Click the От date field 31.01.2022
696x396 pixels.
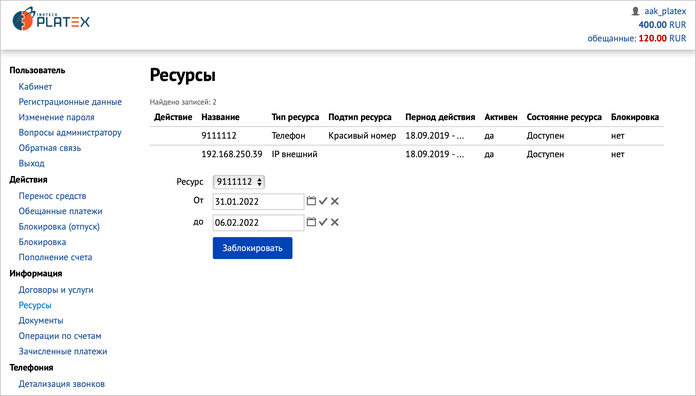point(258,202)
